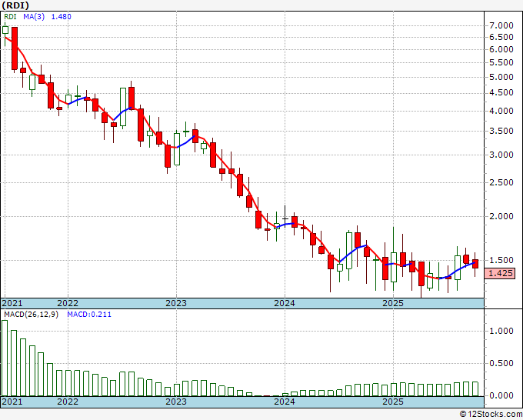
Task: Click the 2.000 price axis label
Action: tap(501, 216)
